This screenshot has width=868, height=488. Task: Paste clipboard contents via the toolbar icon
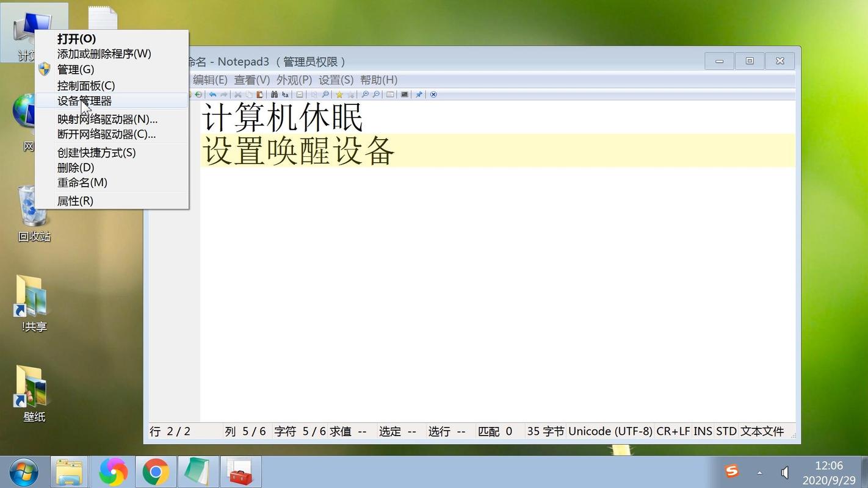(x=259, y=94)
